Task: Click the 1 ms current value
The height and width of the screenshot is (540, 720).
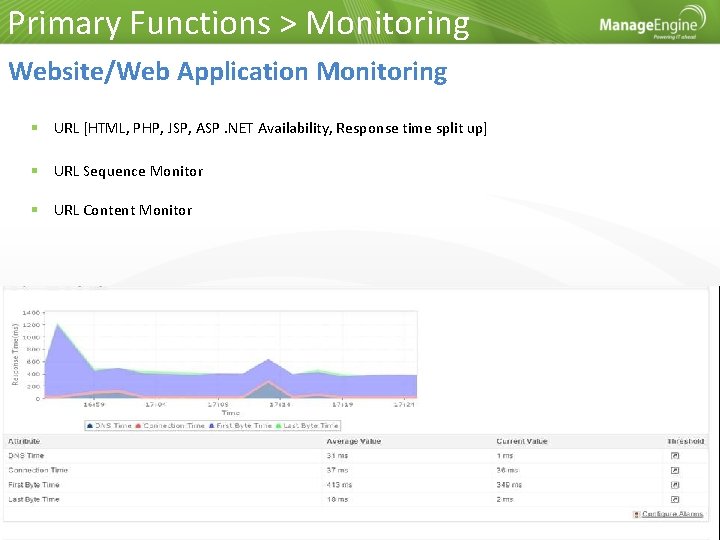Action: coord(505,456)
